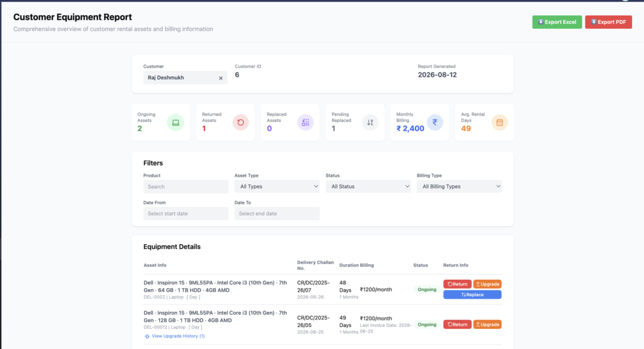Image resolution: width=644 pixels, height=349 pixels.
Task: Click the orange calendar icon for Avg. Rental Days
Action: (x=499, y=123)
